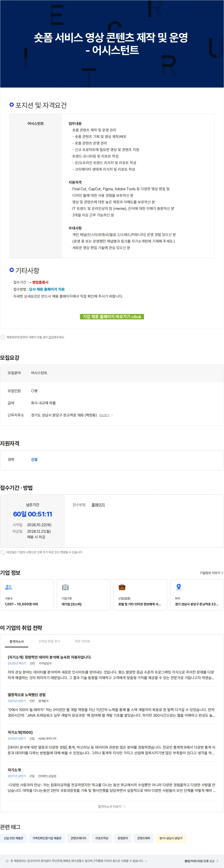Click the 리포트작성 tag
The height and width of the screenshot is (868, 224).
click(102, 838)
